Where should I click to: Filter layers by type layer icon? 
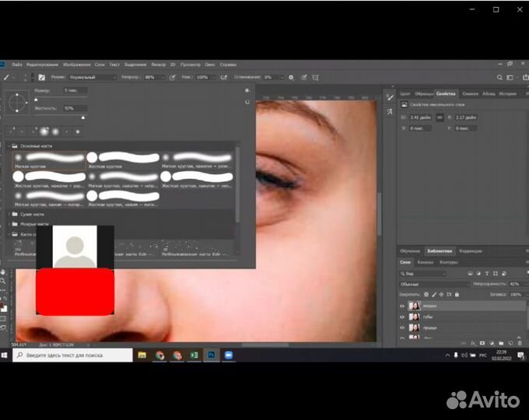pyautogui.click(x=487, y=274)
